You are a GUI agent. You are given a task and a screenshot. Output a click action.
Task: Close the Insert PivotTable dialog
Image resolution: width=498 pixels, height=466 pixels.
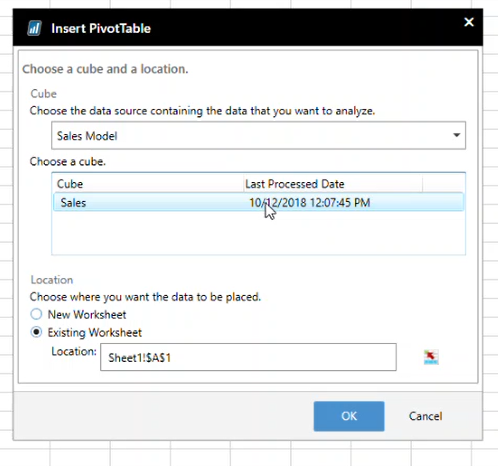coord(469,22)
